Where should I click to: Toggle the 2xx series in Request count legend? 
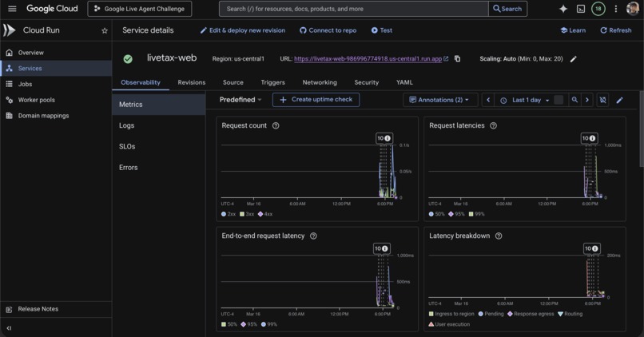click(229, 214)
